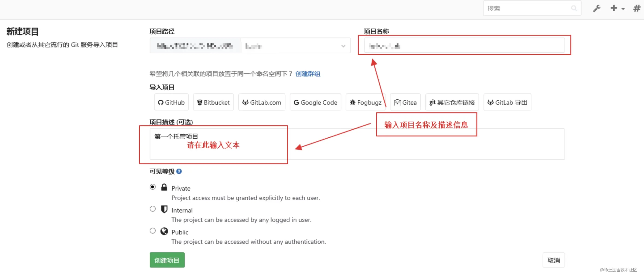Click the green 创建项目 button
This screenshot has width=644, height=279.
coord(167,260)
